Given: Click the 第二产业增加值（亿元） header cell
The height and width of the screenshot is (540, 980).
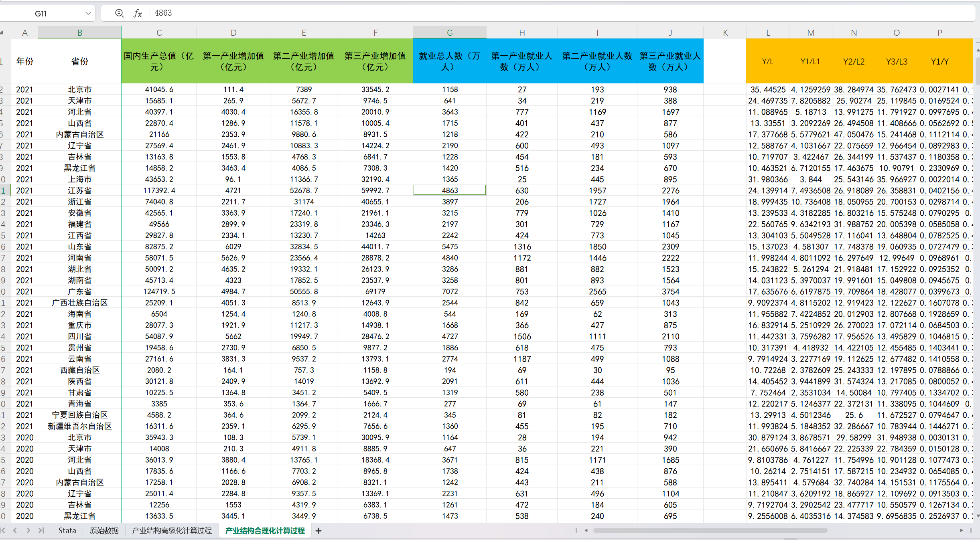Looking at the screenshot, I should click(x=304, y=61).
